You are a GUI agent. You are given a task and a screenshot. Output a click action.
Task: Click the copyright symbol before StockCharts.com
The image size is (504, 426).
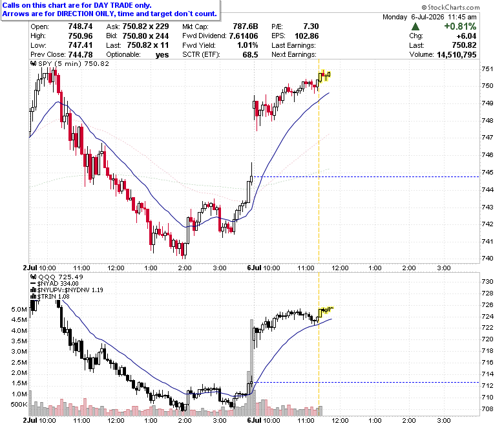(424, 7)
